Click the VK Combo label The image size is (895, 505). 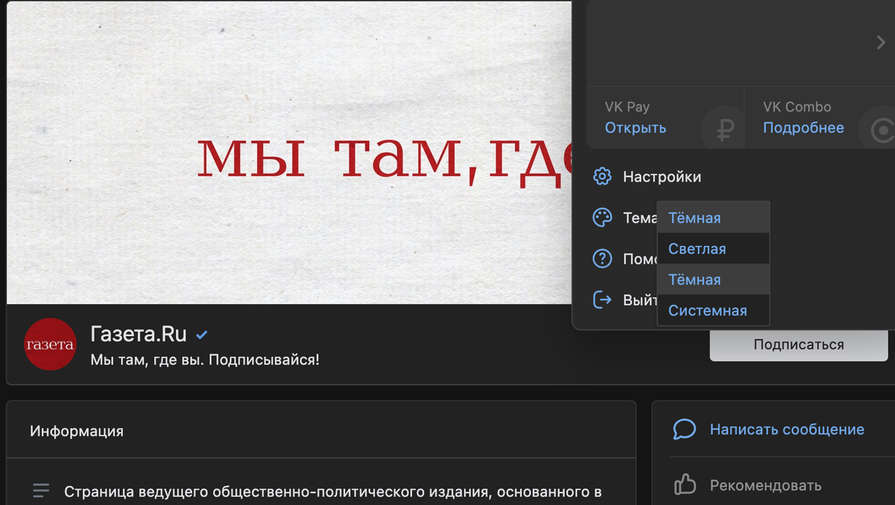click(797, 107)
